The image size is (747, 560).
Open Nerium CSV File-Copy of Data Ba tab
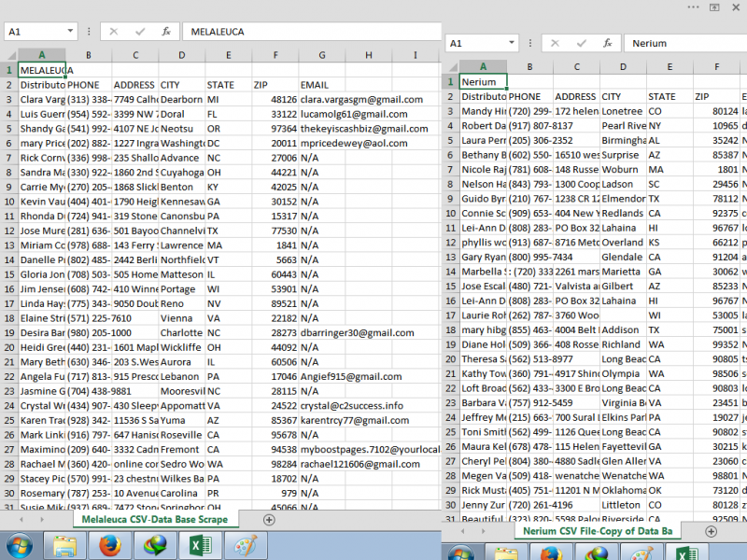[x=598, y=531]
